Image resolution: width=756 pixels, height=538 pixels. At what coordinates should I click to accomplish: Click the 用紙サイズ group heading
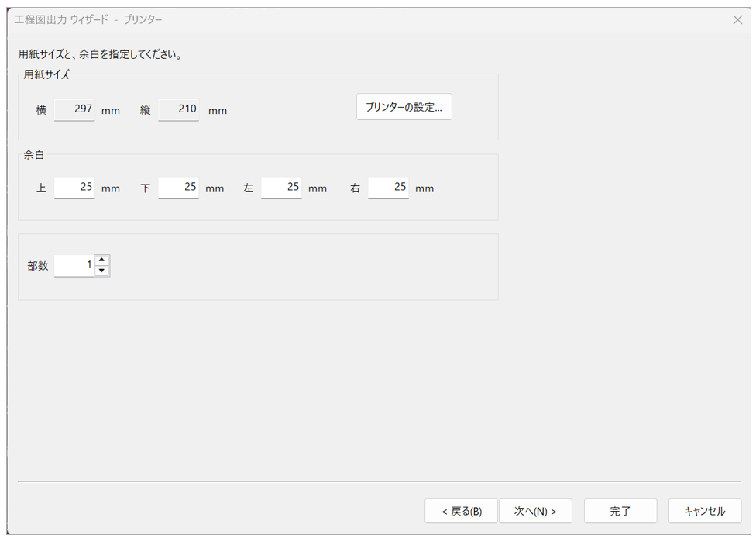[46, 75]
